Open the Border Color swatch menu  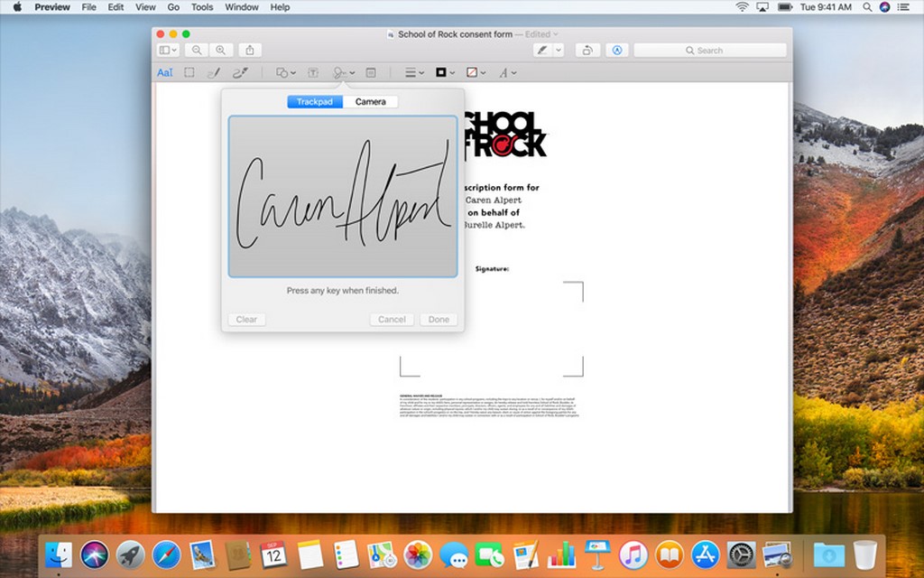(445, 72)
